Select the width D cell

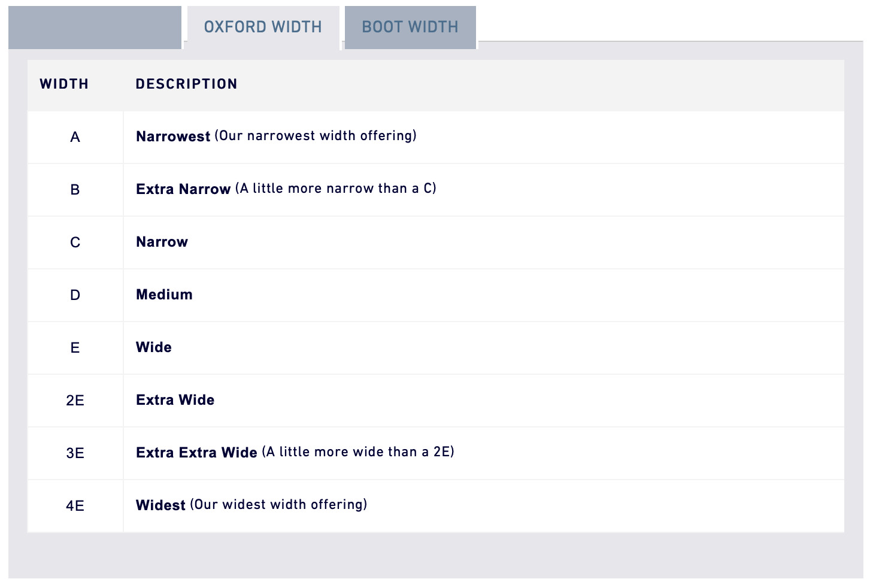click(75, 295)
